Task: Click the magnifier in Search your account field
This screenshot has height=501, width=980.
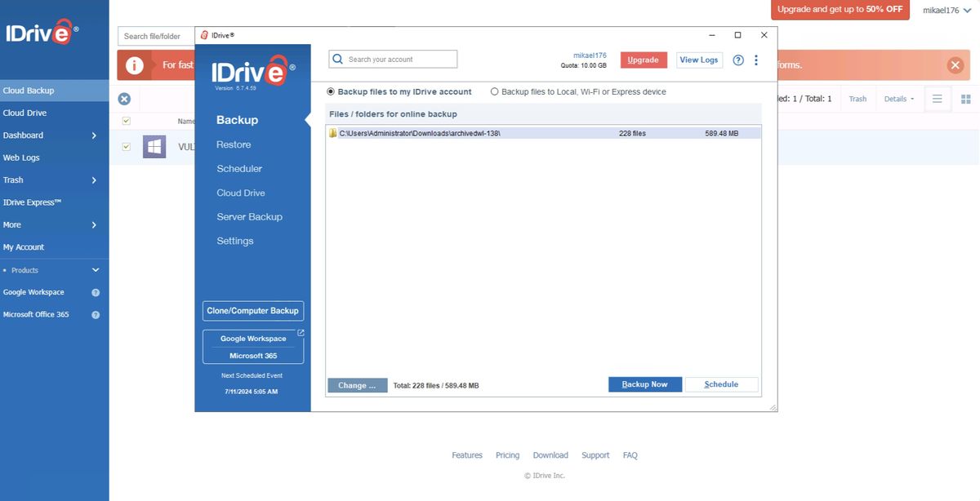Action: (x=336, y=58)
